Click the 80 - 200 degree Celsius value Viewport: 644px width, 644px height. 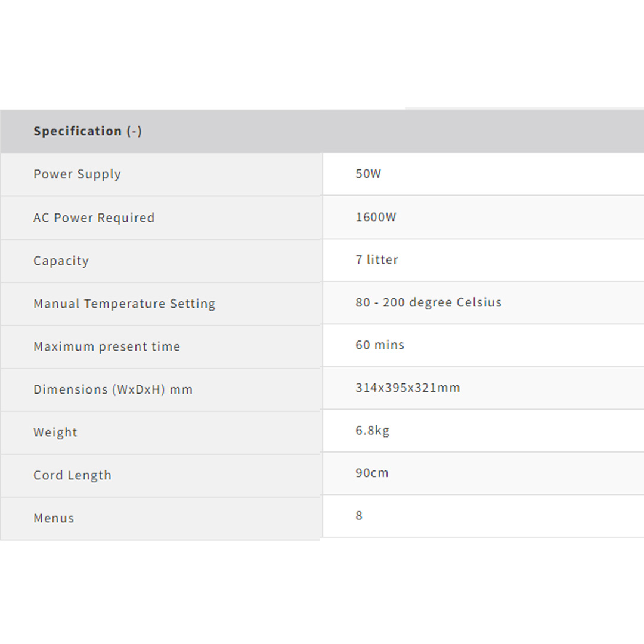pos(428,302)
